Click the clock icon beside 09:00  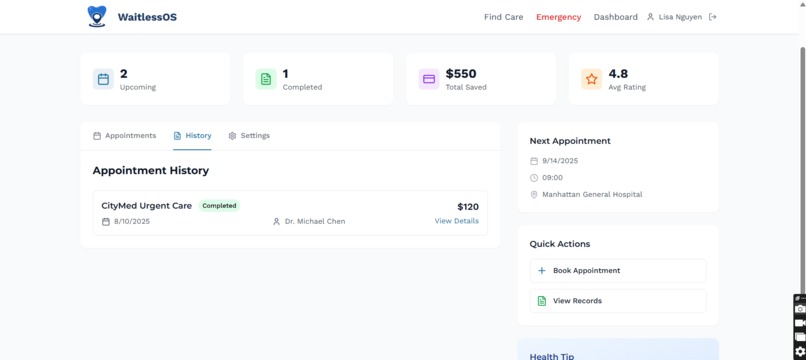tap(534, 178)
